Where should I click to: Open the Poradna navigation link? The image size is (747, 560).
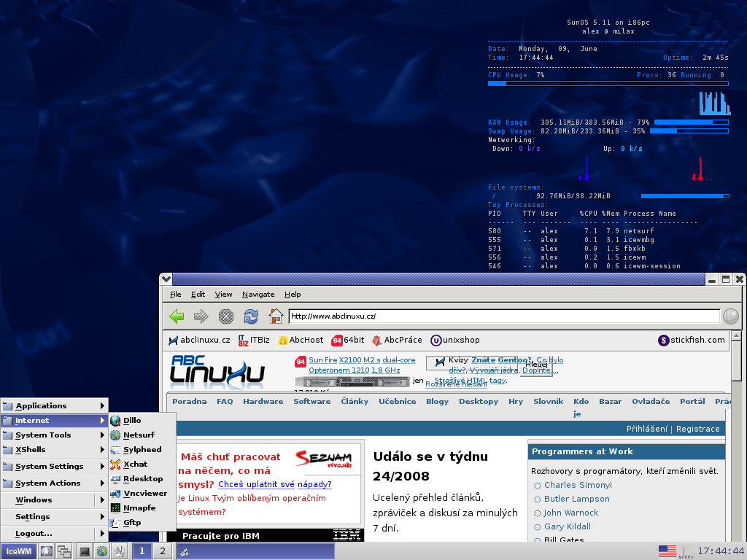pyautogui.click(x=189, y=402)
